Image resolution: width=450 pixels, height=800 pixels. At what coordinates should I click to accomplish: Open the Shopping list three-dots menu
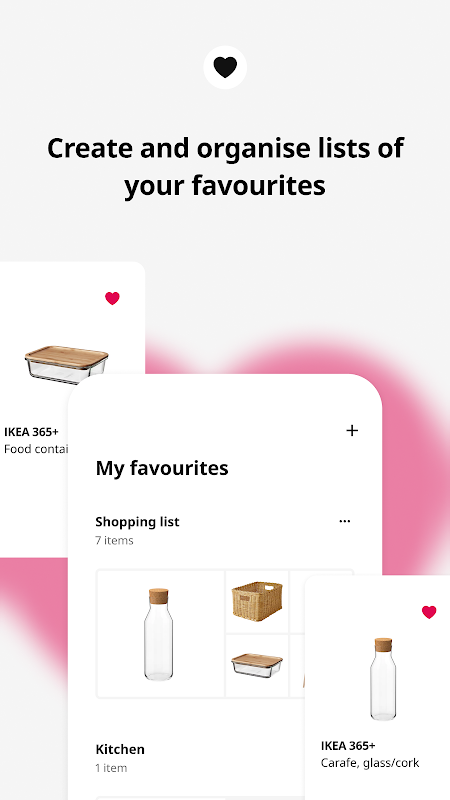click(x=345, y=521)
